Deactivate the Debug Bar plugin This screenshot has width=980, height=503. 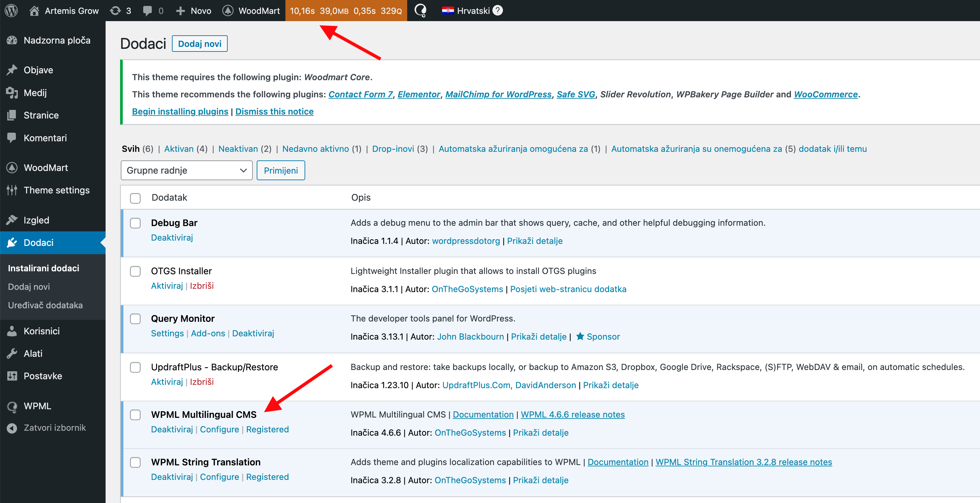click(x=172, y=237)
